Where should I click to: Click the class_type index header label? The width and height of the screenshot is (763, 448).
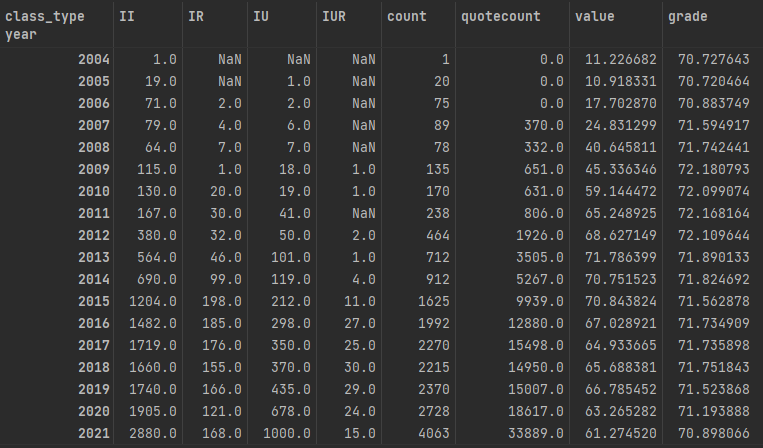pos(45,17)
